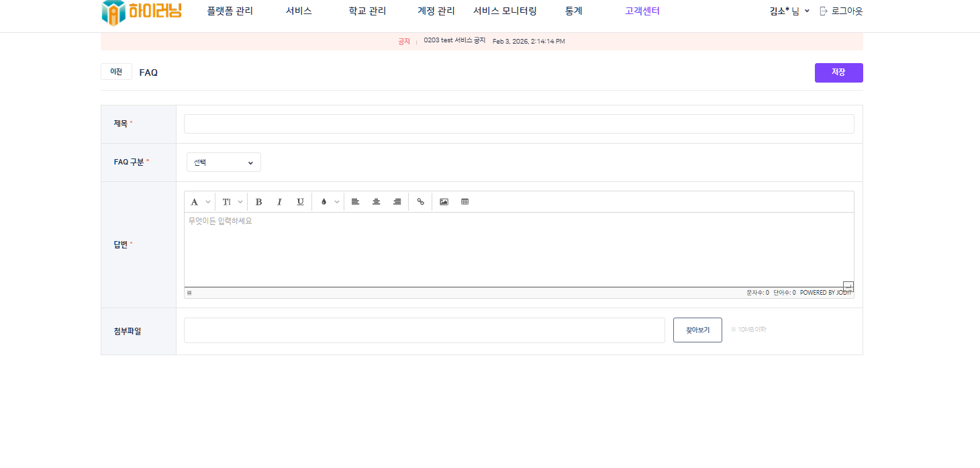Insert an image into the editor
This screenshot has height=468, width=980.
click(444, 201)
